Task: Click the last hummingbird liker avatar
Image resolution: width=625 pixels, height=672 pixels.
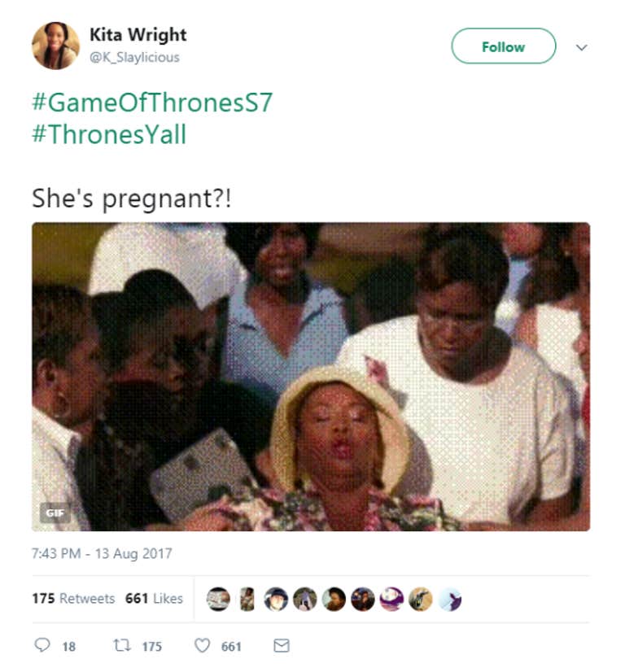Action: 450,599
